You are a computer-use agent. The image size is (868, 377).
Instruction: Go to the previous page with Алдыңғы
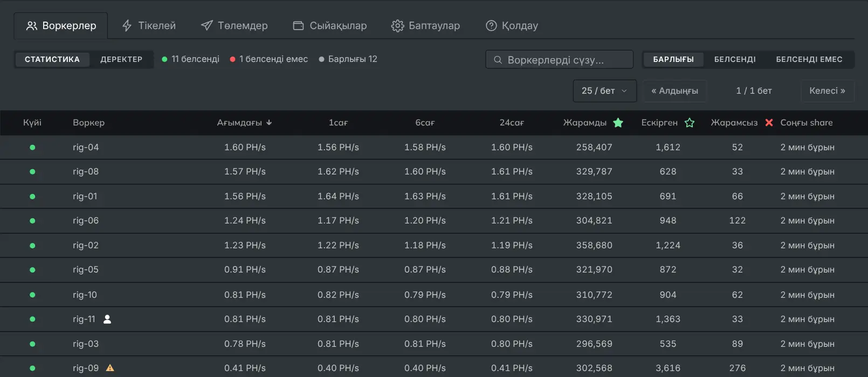click(x=674, y=91)
